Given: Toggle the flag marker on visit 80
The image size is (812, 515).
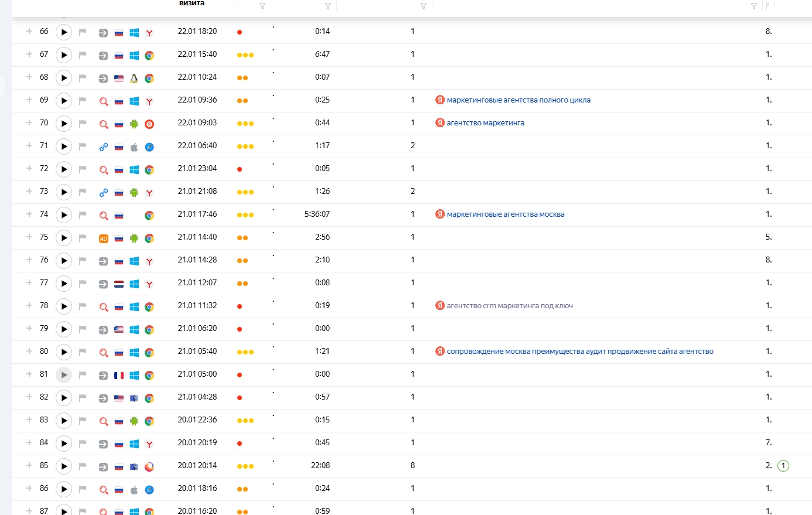Looking at the screenshot, I should click(x=83, y=352).
